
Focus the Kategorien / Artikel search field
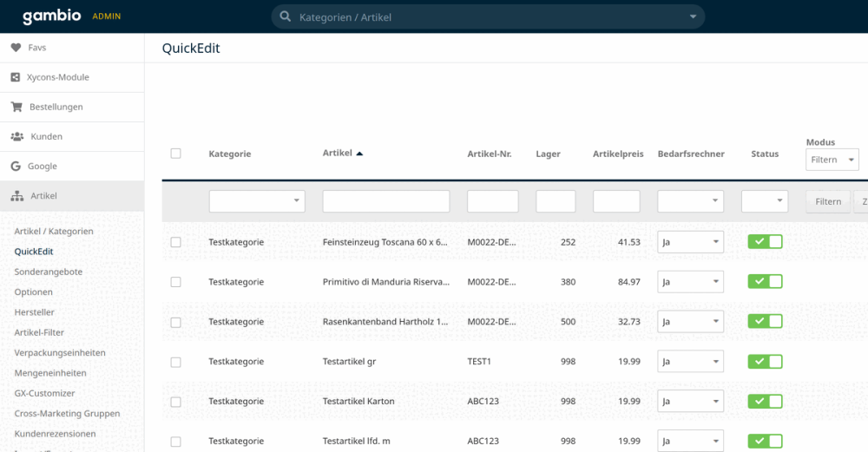pos(487,17)
